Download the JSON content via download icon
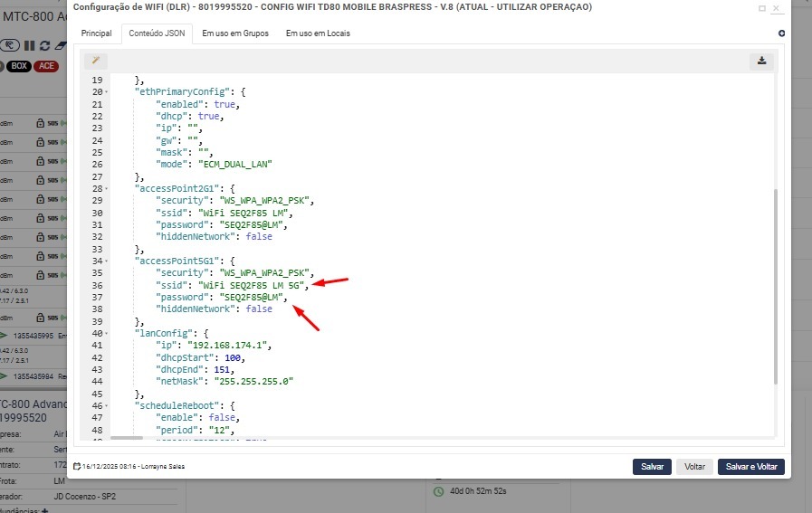The height and width of the screenshot is (513, 812). click(761, 61)
